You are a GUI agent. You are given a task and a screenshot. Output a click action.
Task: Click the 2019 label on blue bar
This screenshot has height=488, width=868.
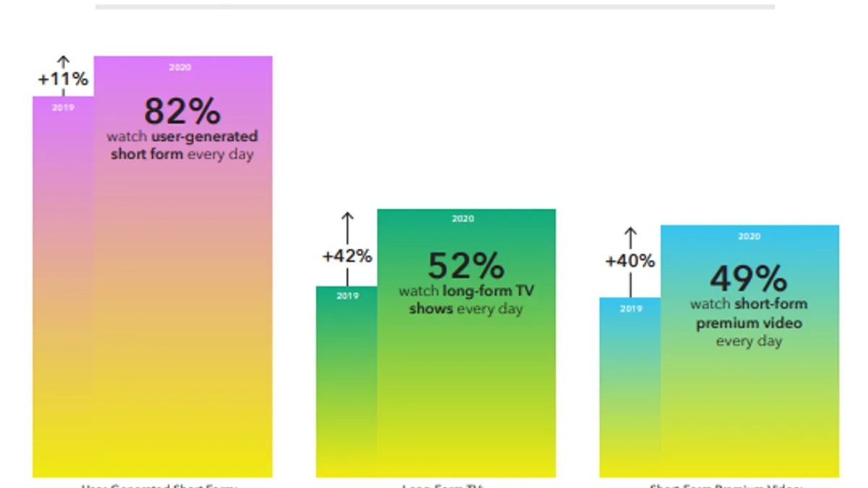631,309
